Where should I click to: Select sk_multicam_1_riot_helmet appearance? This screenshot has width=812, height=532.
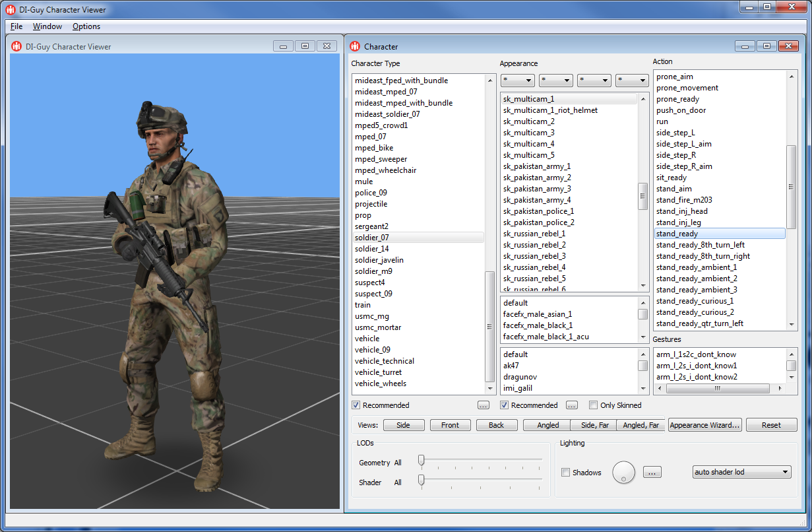coord(550,110)
